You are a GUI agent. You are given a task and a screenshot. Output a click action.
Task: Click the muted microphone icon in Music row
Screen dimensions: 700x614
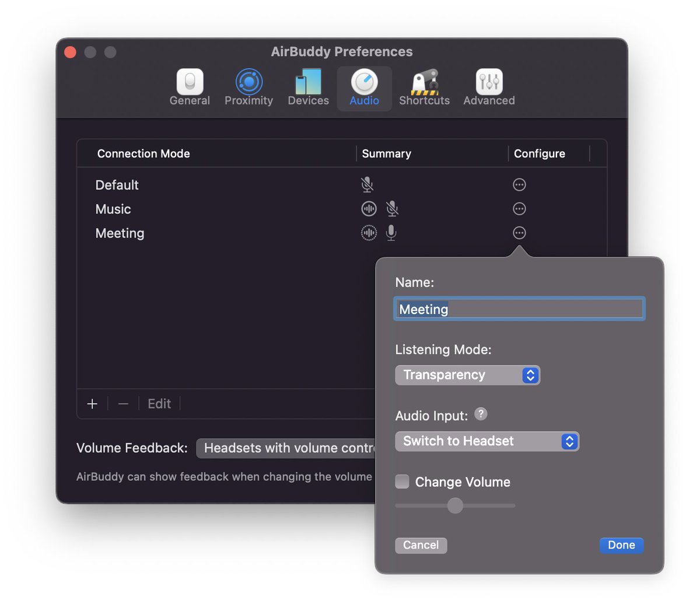pos(392,208)
